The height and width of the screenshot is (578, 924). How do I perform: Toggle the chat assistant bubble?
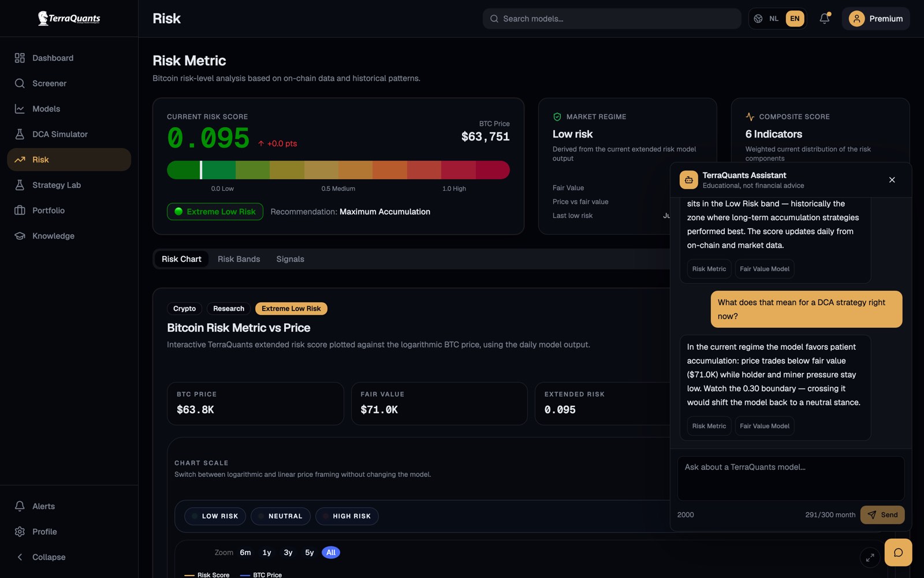click(x=898, y=553)
